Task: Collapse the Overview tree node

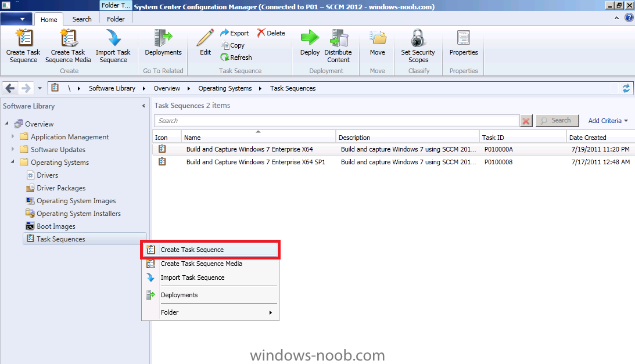Action: coord(7,123)
